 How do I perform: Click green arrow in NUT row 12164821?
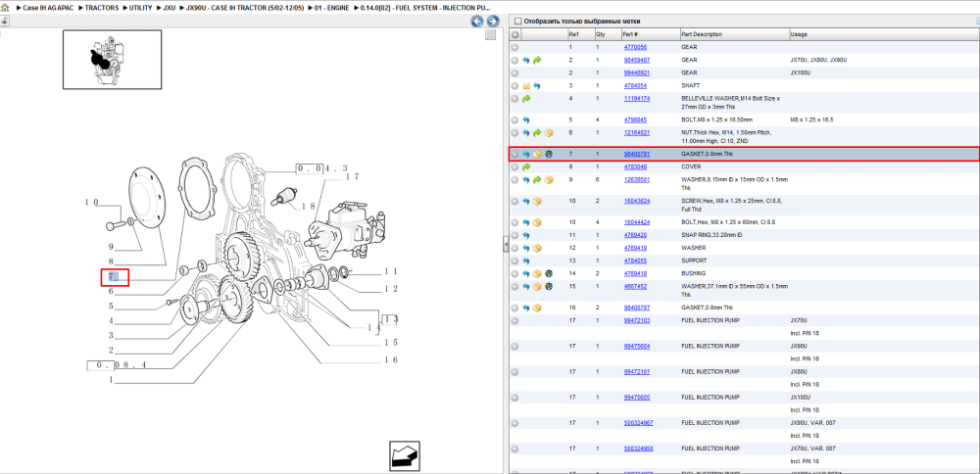point(537,133)
